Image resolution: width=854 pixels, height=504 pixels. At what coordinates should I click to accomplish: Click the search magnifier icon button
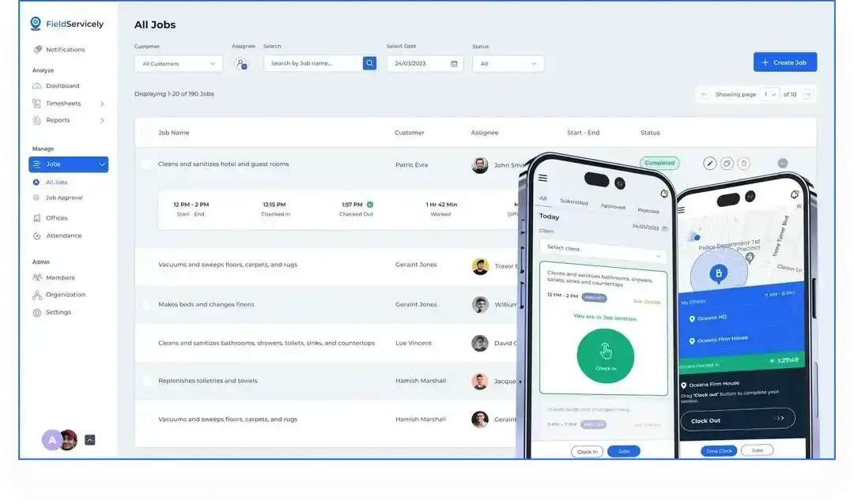pos(369,63)
